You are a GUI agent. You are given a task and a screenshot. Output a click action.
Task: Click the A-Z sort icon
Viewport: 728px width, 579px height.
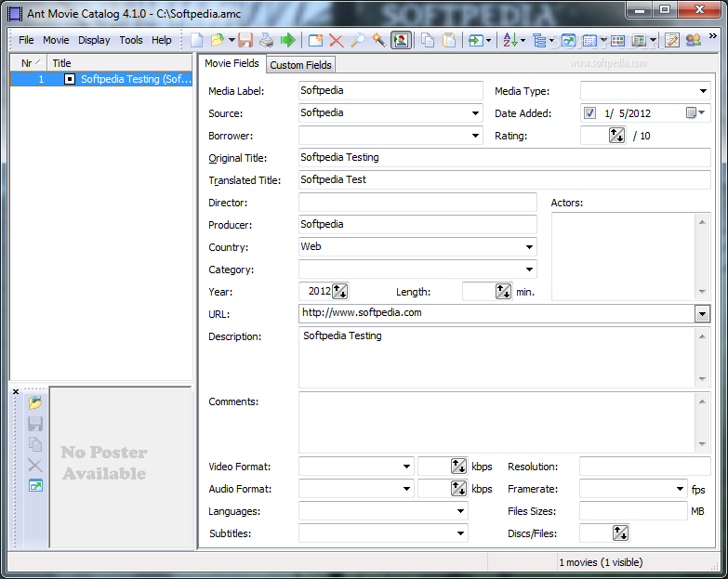coord(510,40)
